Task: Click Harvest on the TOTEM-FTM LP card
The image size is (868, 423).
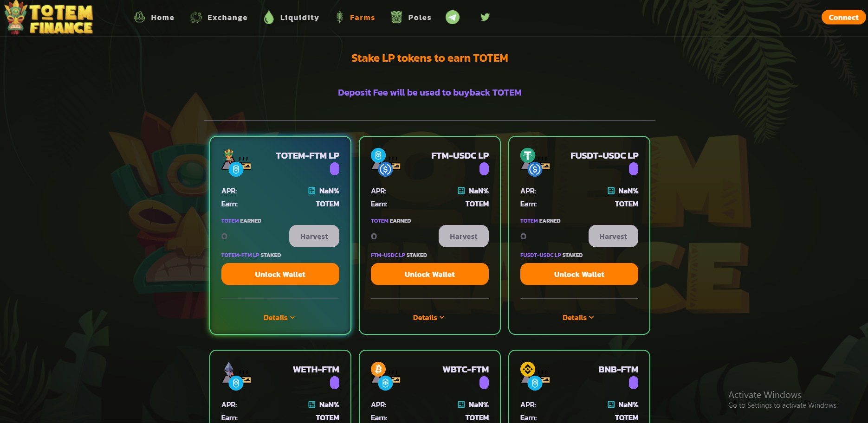Action: click(x=314, y=236)
